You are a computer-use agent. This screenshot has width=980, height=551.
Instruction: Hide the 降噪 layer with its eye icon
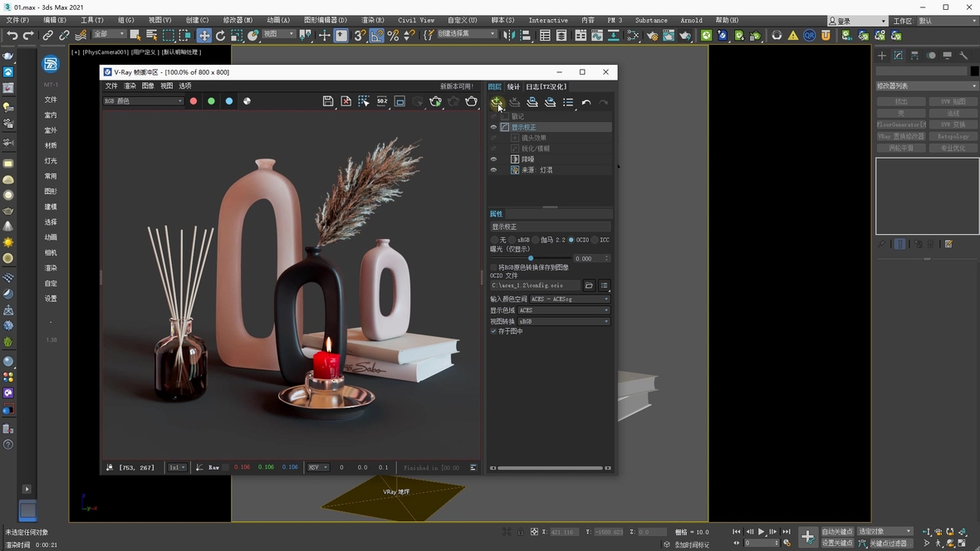pyautogui.click(x=493, y=159)
